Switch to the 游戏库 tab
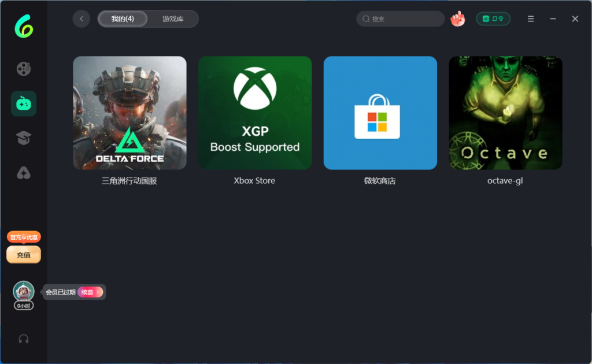Screen dimensions: 592x364 [173, 19]
